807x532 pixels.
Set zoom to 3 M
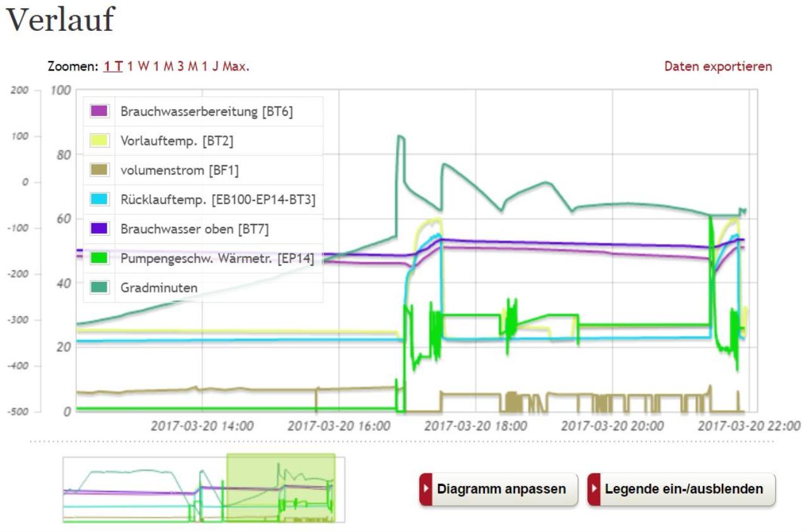coord(188,66)
